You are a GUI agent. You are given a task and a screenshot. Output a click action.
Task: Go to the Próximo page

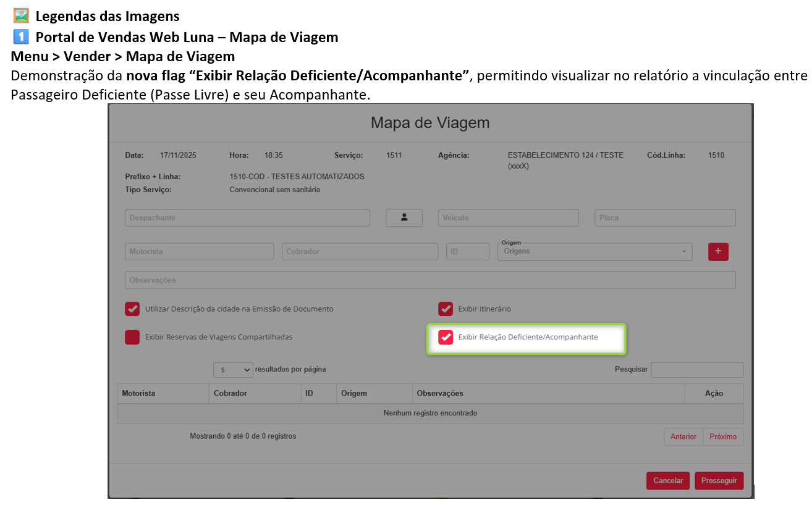coord(723,437)
